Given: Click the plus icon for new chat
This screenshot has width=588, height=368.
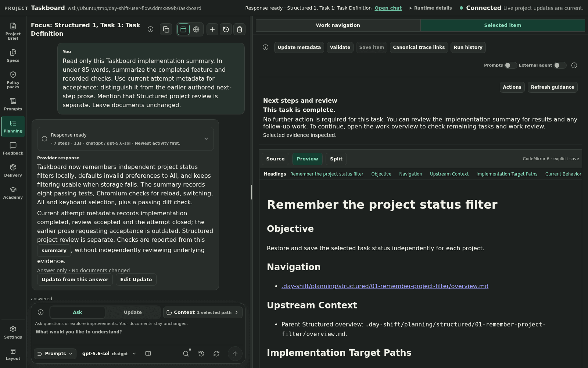Looking at the screenshot, I should coord(212,29).
